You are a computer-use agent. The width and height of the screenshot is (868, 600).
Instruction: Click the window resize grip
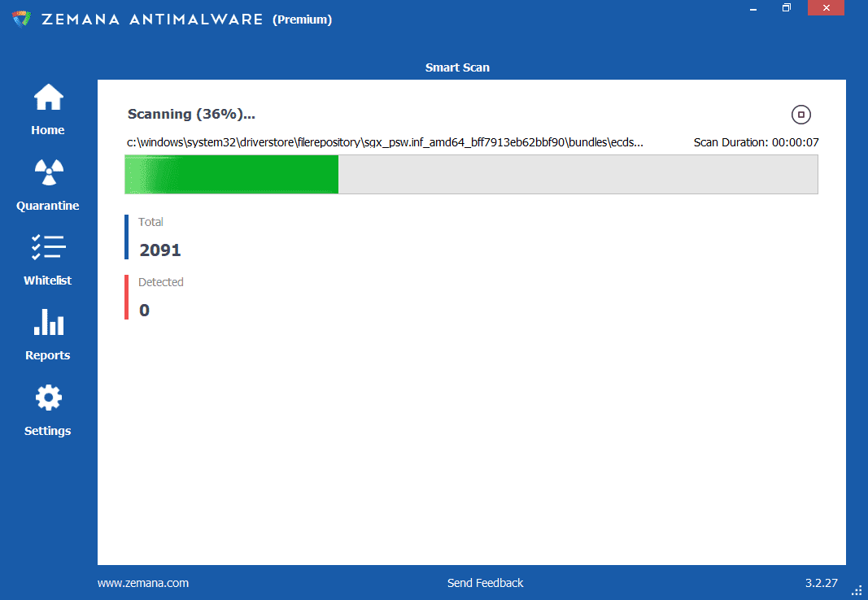click(x=857, y=590)
